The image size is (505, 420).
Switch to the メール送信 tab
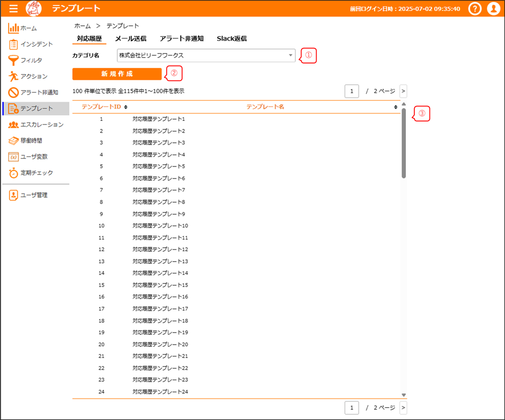pyautogui.click(x=131, y=39)
